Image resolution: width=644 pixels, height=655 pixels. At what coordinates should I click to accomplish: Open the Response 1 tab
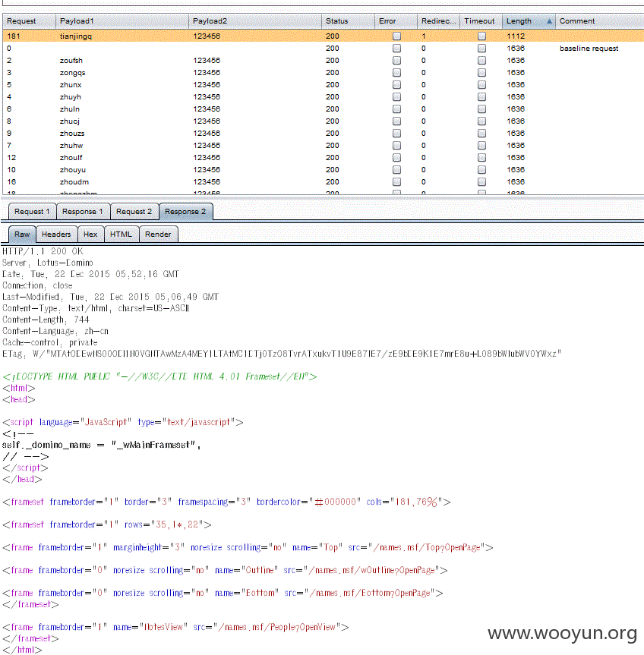click(83, 211)
